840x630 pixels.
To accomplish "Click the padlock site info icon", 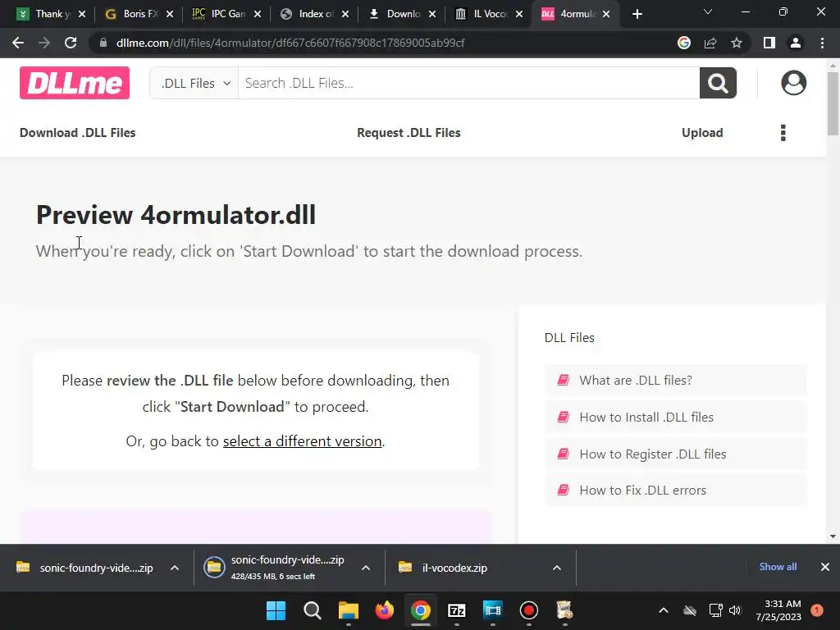I will coord(103,43).
